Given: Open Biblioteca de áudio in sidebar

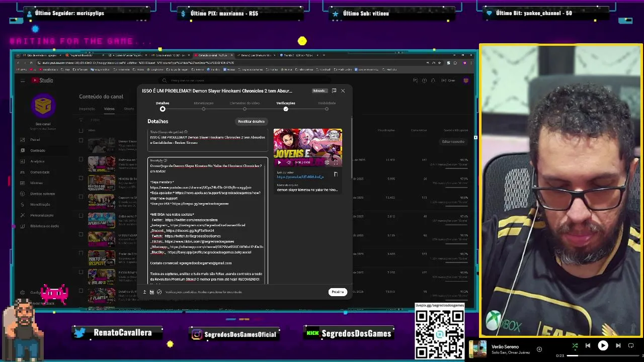Looking at the screenshot, I should tap(44, 226).
